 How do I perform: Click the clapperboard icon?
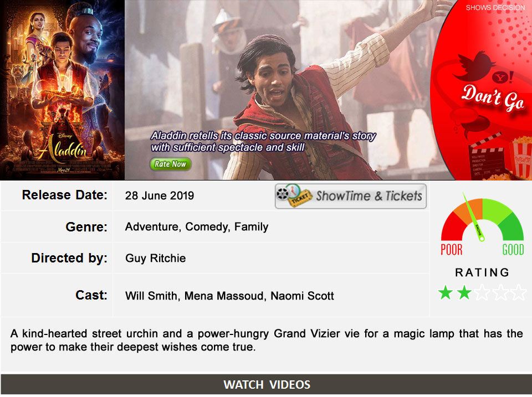tap(486, 158)
